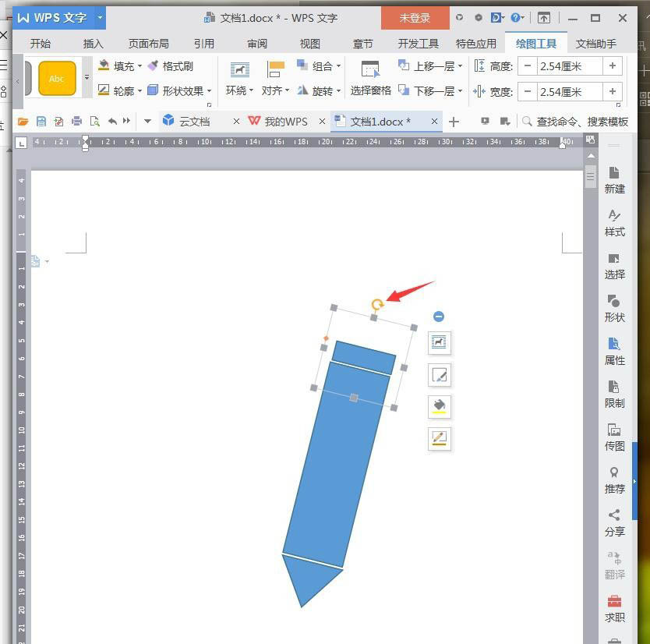Click the width input field

click(570, 91)
